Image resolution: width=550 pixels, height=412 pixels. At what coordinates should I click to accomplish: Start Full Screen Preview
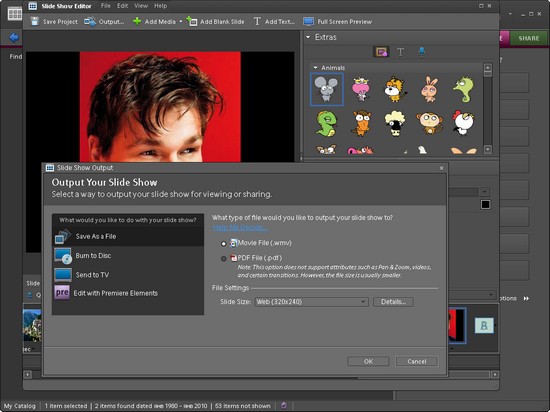coord(337,21)
